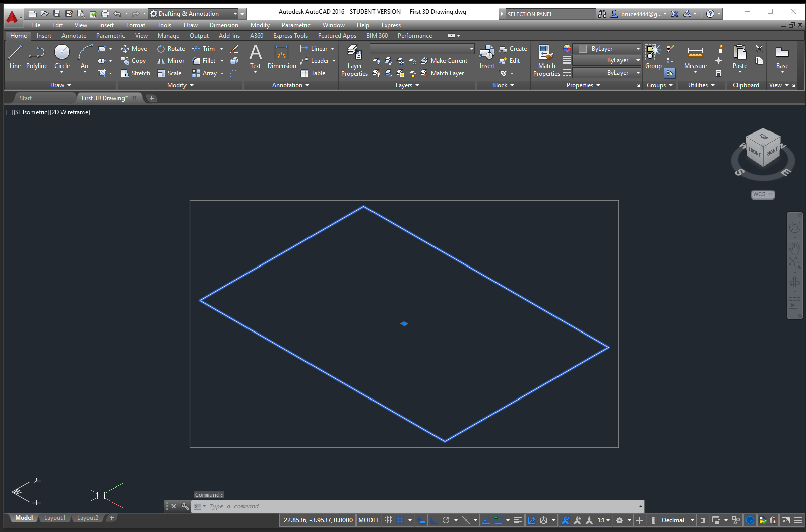Click the ViewCube FRONT face
Viewport: 806px width, 532px height.
tap(755, 151)
